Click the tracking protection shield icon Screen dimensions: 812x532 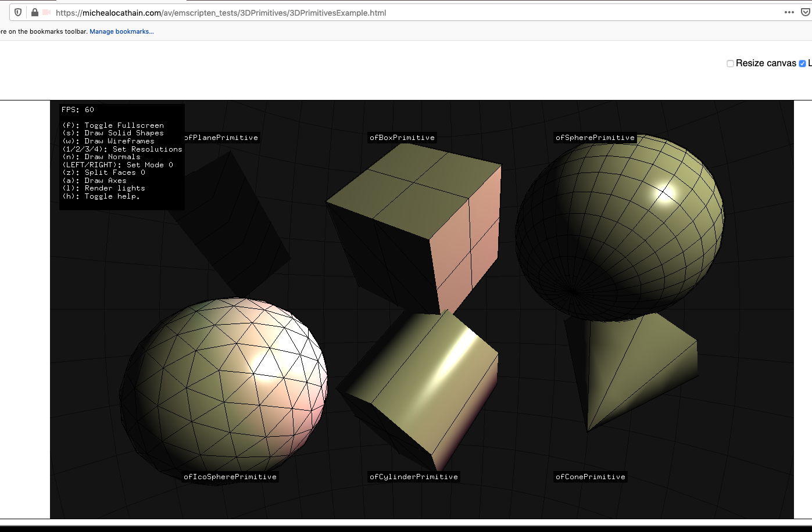tap(18, 12)
